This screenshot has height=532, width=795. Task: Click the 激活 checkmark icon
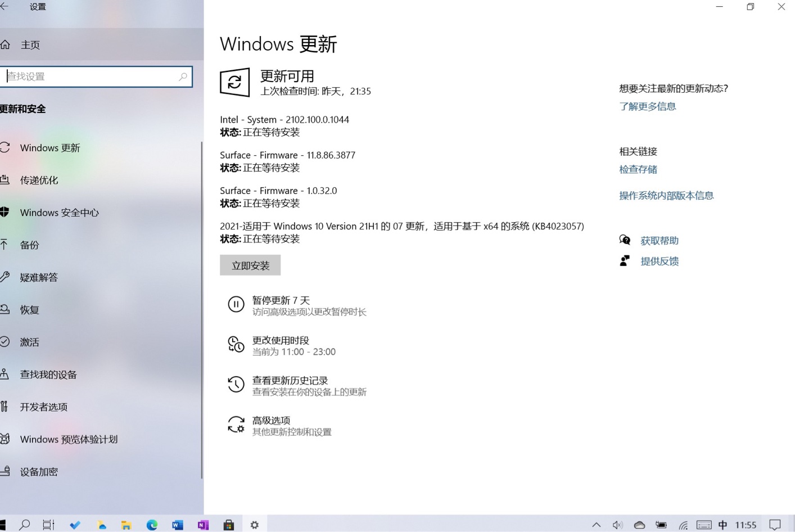tap(4, 341)
